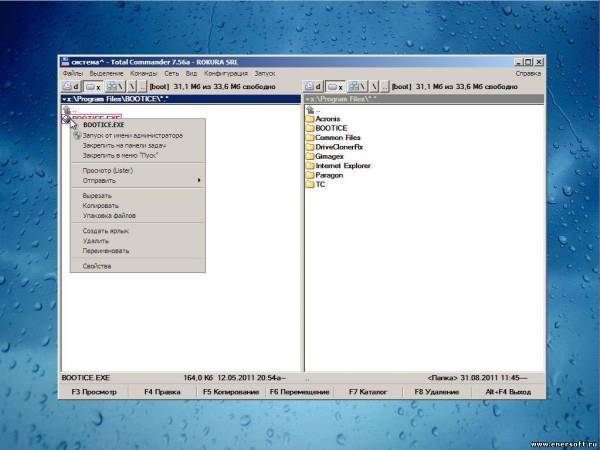
Task: Go to root directory in right panel
Action: tap(374, 86)
